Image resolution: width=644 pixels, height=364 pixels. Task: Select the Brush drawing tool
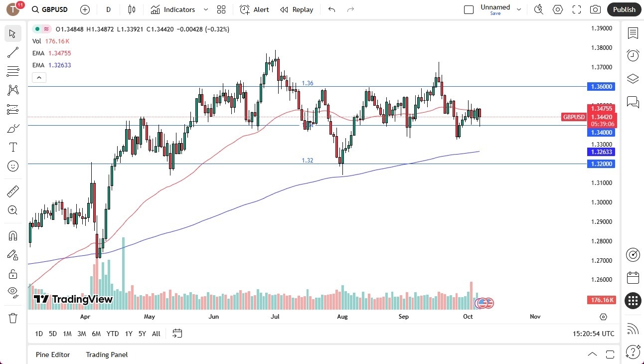point(13,128)
